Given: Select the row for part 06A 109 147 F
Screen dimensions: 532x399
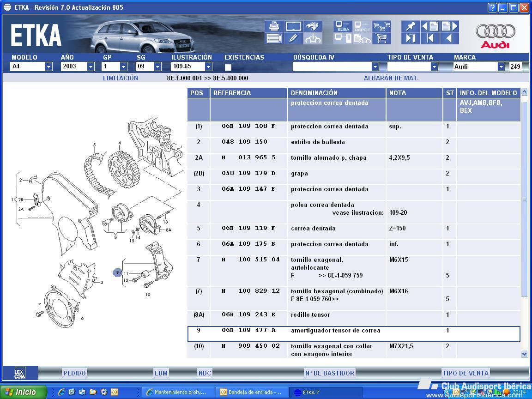Looking at the screenshot, I should (354, 193).
